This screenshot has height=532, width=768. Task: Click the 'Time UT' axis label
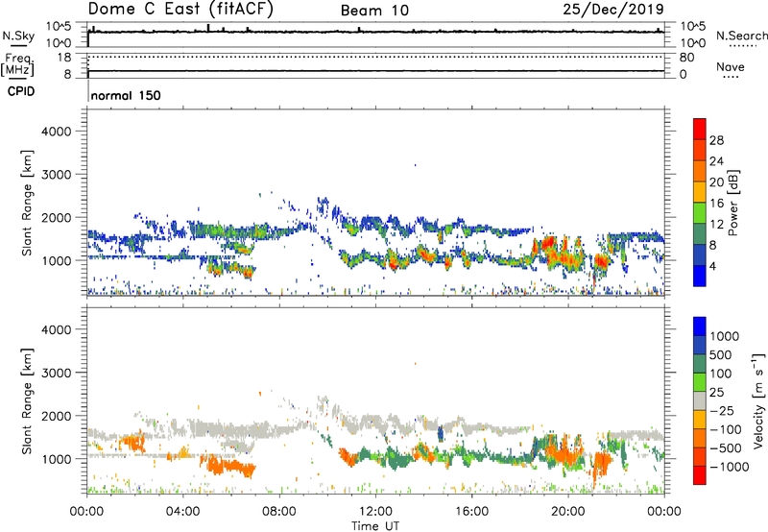375,526
